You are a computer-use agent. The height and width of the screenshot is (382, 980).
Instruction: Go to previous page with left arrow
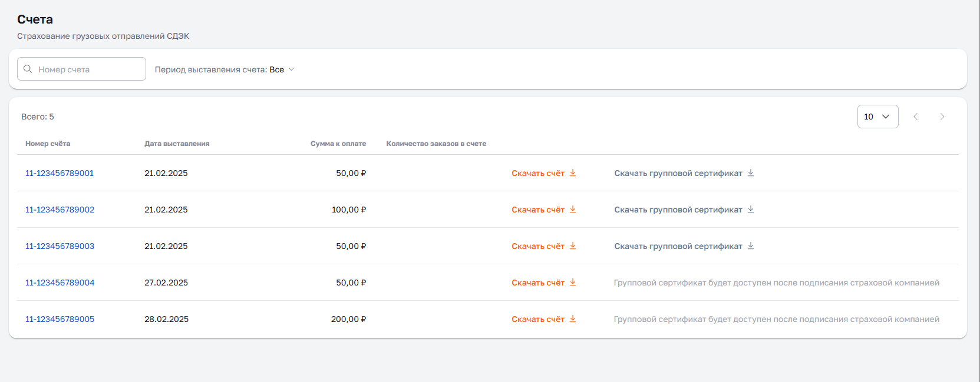(x=916, y=117)
